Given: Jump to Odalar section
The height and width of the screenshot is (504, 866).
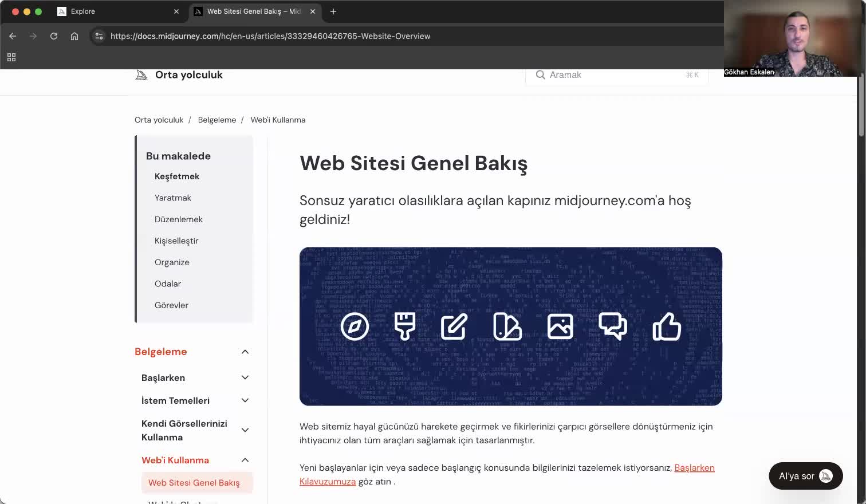Looking at the screenshot, I should 168,283.
